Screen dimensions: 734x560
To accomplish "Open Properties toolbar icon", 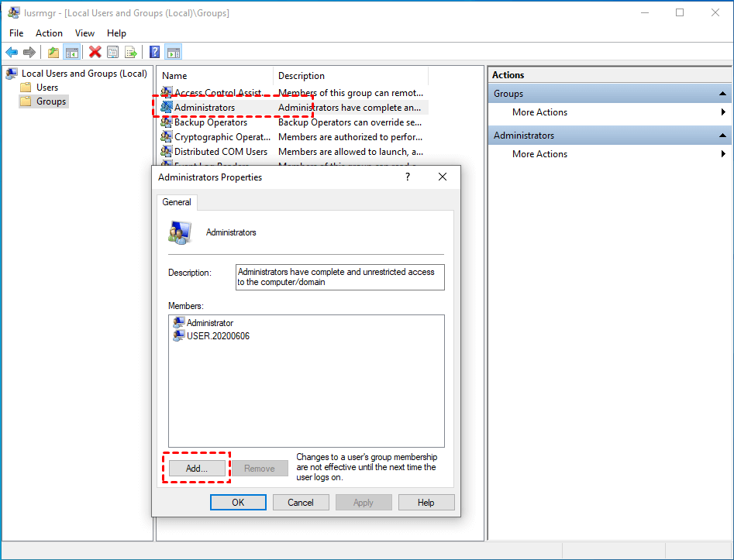I will click(x=113, y=52).
